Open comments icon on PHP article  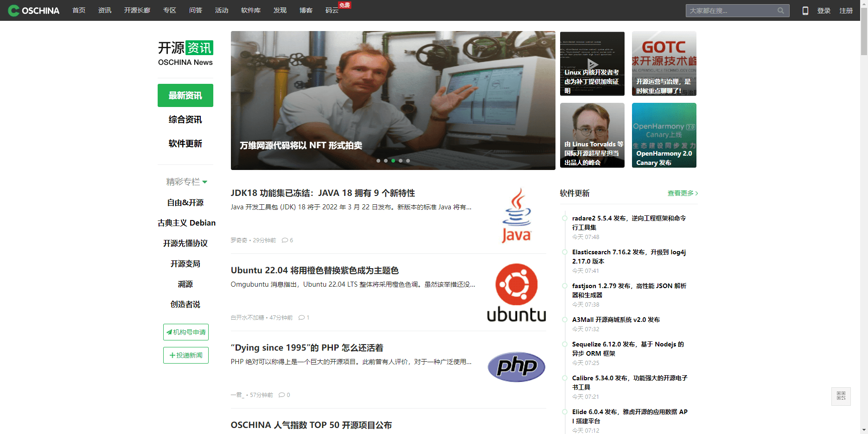point(281,395)
